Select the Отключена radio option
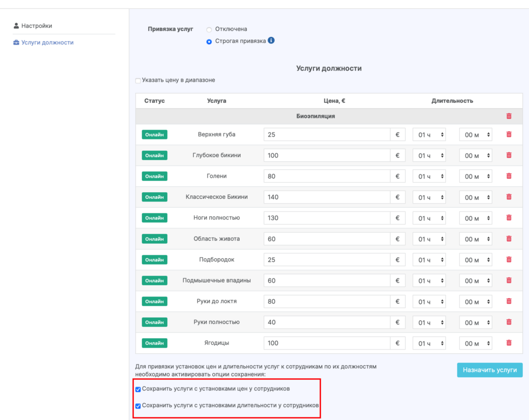 click(209, 29)
